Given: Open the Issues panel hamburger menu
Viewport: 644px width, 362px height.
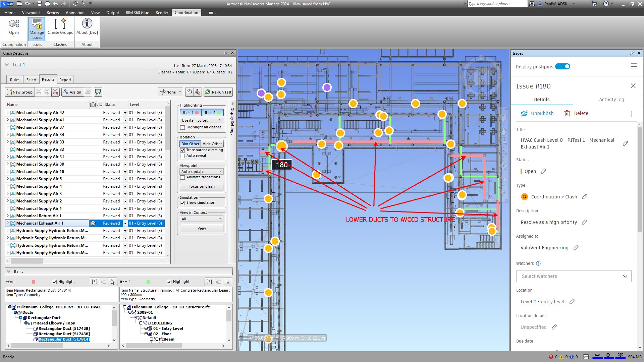Looking at the screenshot, I should click(634, 66).
